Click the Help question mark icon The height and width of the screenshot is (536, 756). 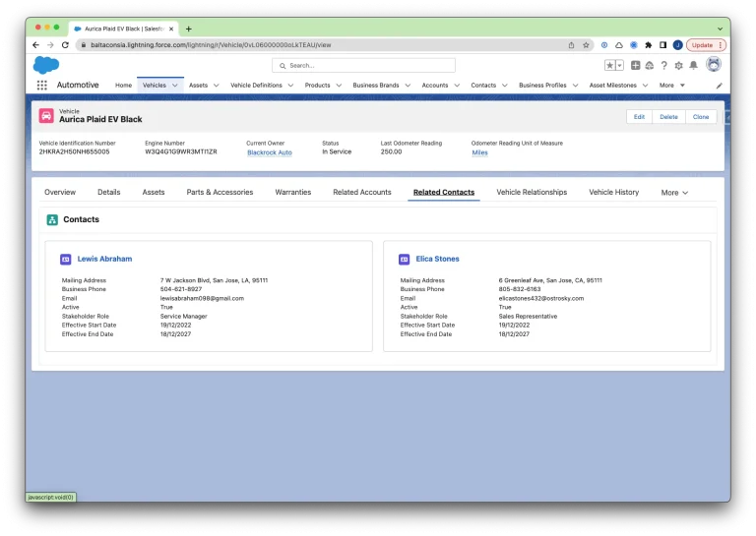(664, 65)
